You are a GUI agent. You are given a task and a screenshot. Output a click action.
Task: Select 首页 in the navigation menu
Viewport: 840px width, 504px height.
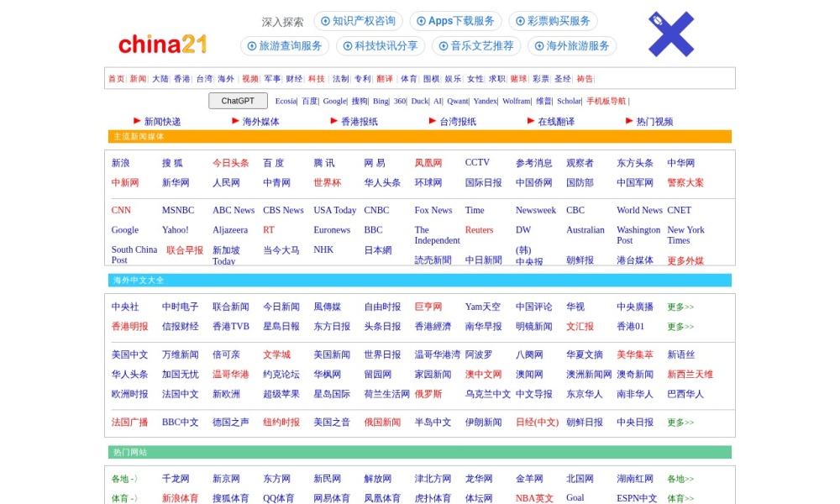pos(115,78)
